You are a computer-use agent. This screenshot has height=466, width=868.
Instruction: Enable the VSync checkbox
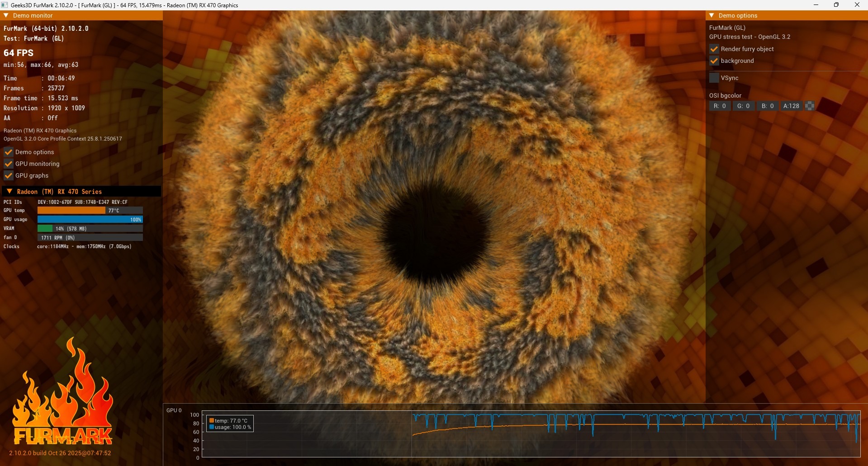(714, 78)
